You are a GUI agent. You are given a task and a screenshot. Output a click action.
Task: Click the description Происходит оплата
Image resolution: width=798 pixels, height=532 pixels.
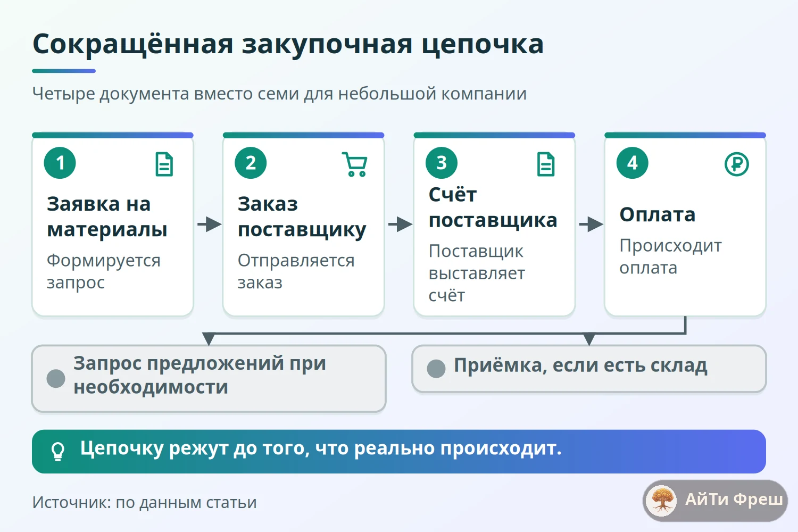(x=670, y=256)
